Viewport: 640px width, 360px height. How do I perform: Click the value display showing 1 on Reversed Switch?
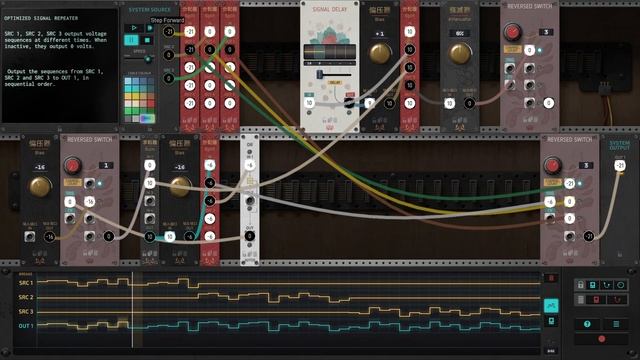point(106,165)
